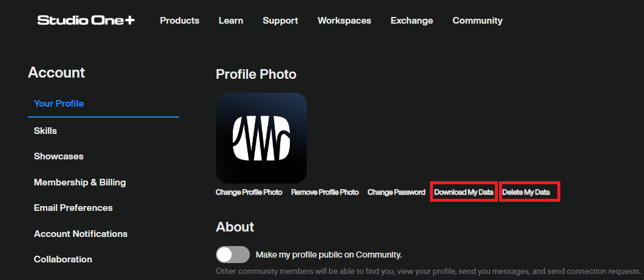Screen dimensions: 644x280
Task: Open the Skills account section
Action: (45, 131)
